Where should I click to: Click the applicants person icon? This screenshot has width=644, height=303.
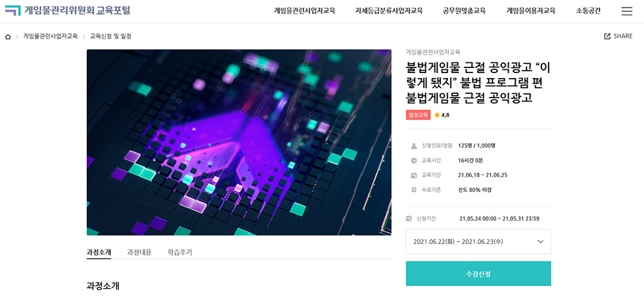point(414,146)
